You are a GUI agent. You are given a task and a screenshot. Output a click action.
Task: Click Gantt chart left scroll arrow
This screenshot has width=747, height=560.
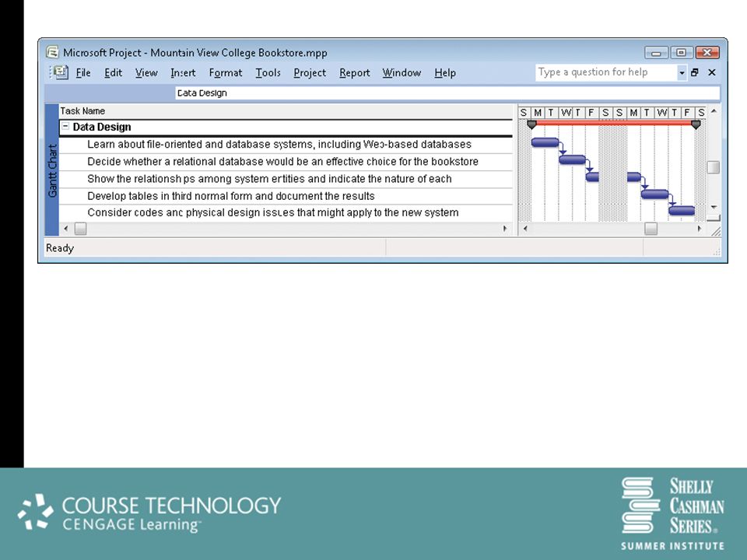525,229
